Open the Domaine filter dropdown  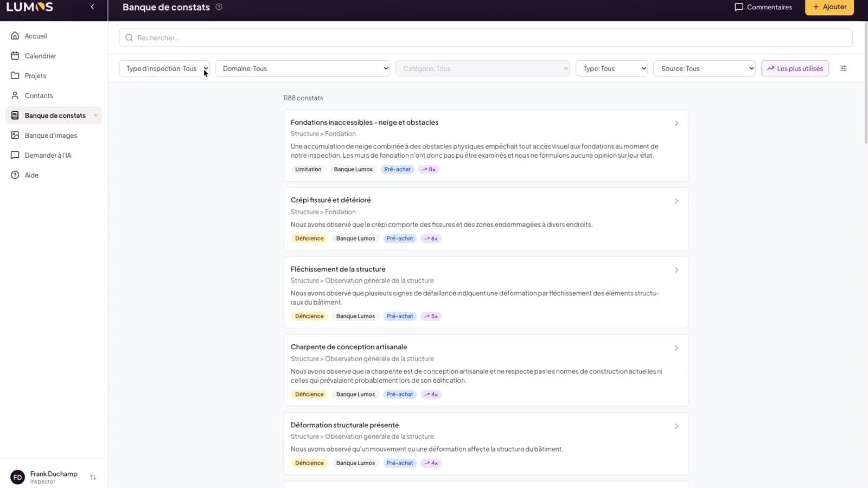(303, 68)
